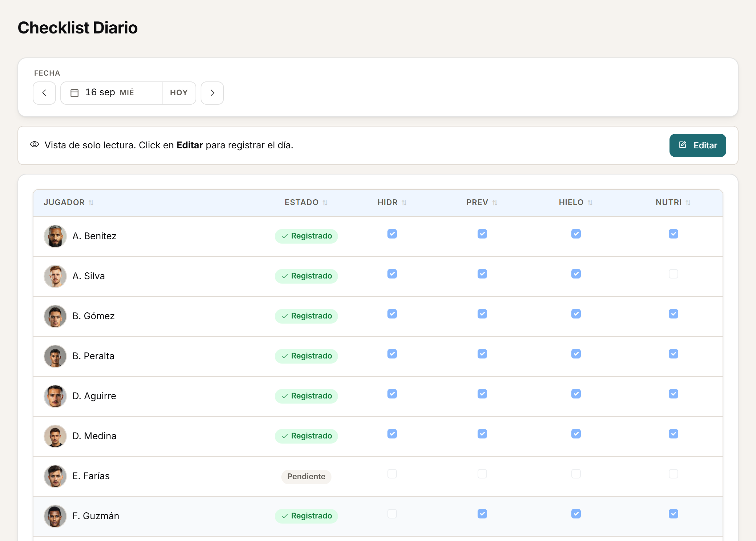Toggle D. Medina's NUTRI checkbox
This screenshot has width=756, height=541.
point(673,434)
